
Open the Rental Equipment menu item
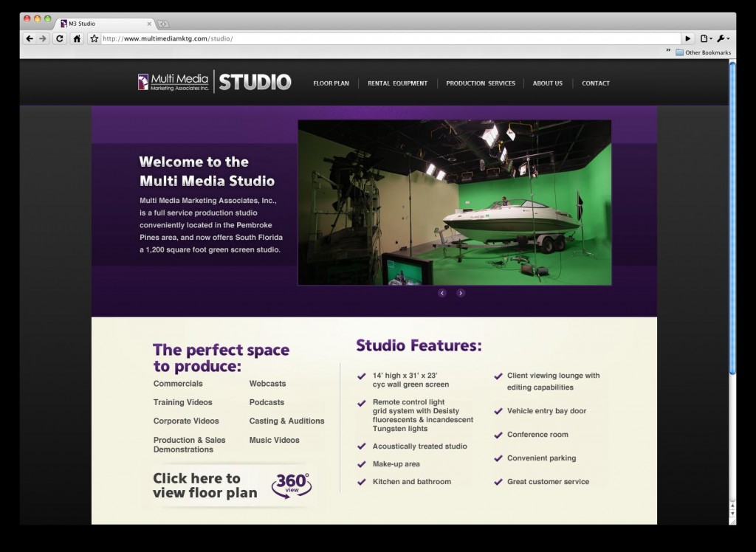click(398, 83)
